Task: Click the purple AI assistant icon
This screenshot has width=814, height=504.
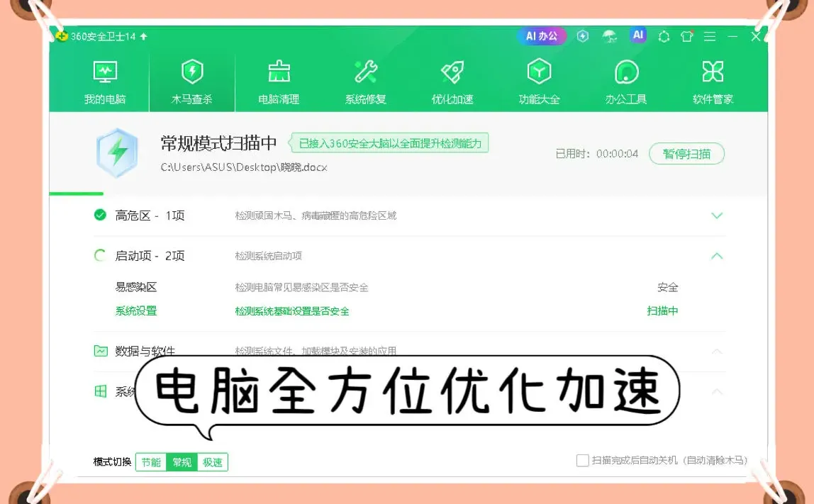Action: tap(637, 36)
